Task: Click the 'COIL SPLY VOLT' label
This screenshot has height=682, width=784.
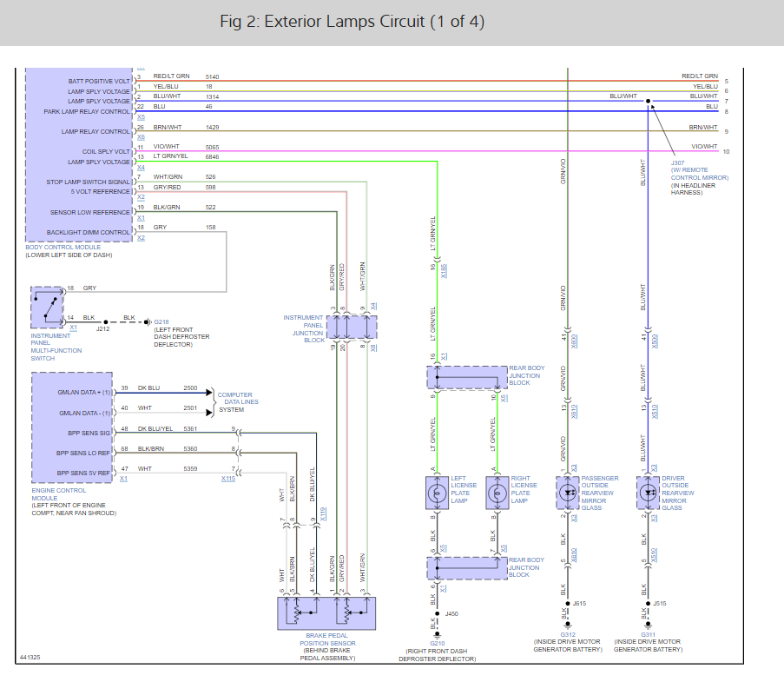Action: pos(106,152)
